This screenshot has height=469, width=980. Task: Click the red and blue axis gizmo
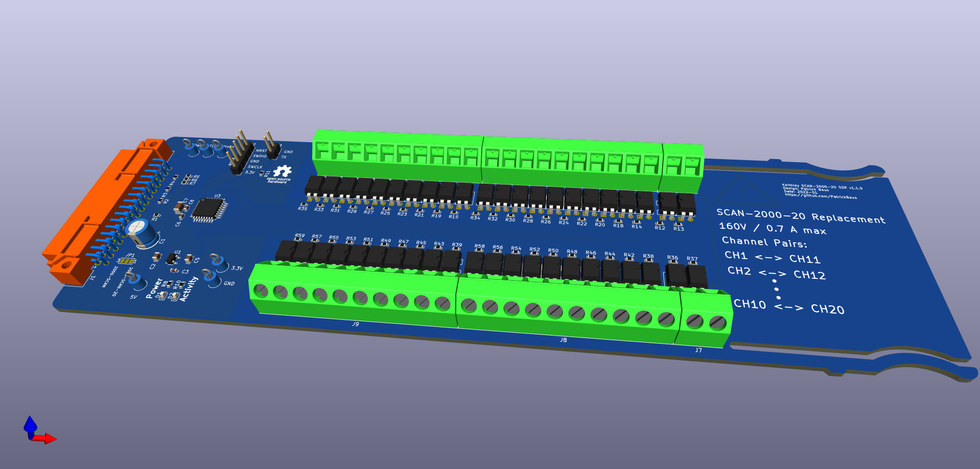pos(39,430)
